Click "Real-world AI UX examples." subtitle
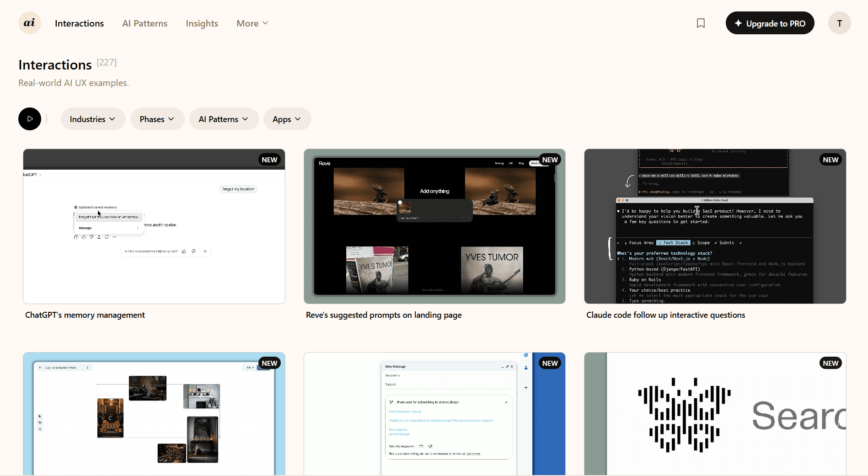The height and width of the screenshot is (476, 868). coord(74,83)
